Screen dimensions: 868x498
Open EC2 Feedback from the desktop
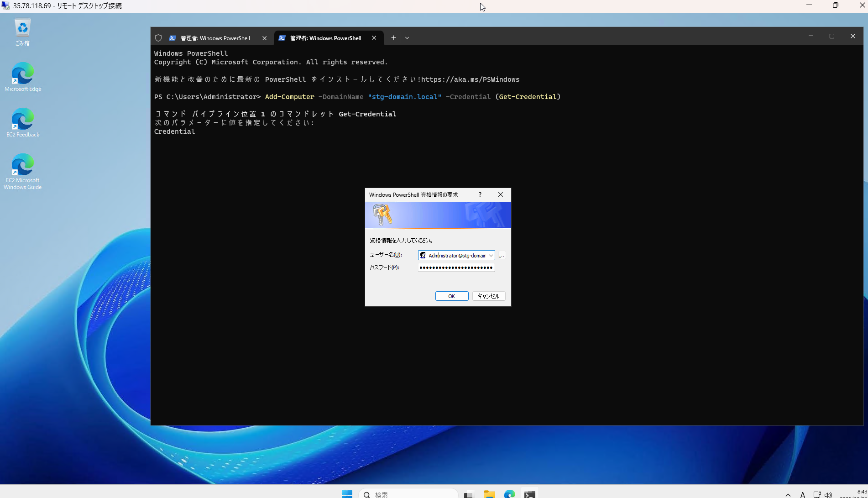22,120
